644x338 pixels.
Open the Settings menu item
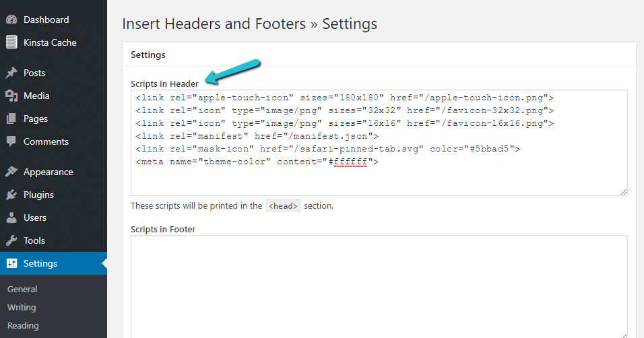40,263
